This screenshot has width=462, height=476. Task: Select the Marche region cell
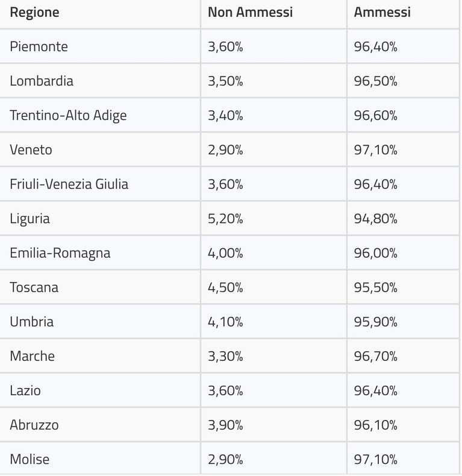(x=32, y=356)
